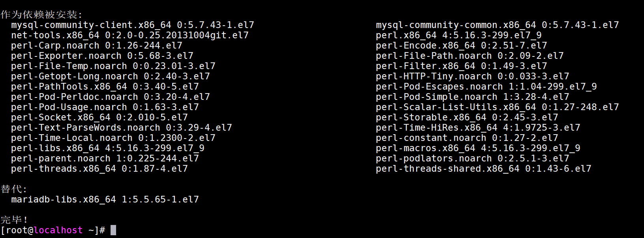Click the perl-libs.x86_64 entry
Image resolution: width=644 pixels, height=238 pixels.
coord(108,148)
